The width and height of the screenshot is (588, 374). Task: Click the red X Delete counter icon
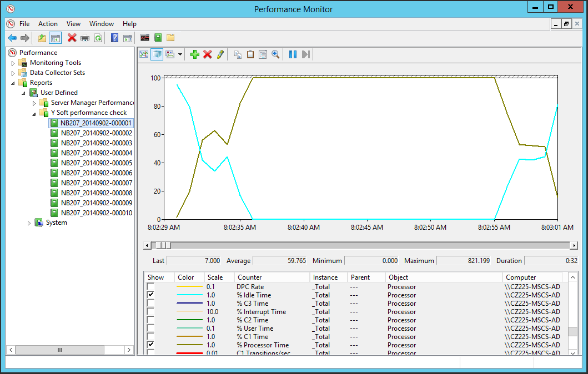pos(207,54)
